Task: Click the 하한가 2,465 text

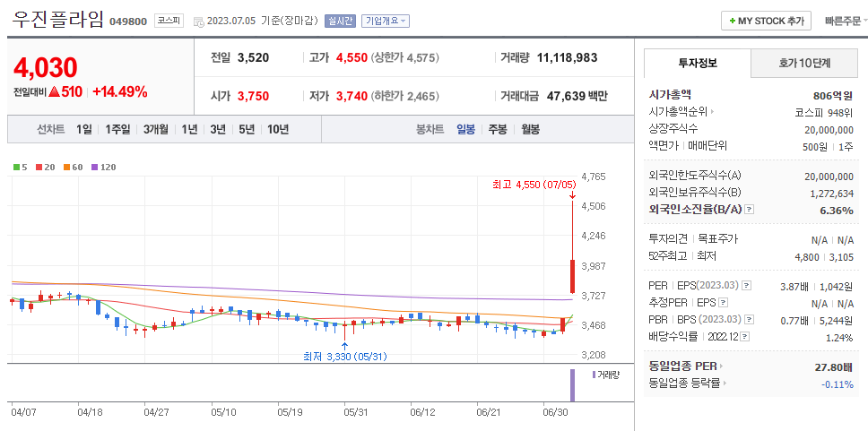Action: pyautogui.click(x=404, y=96)
